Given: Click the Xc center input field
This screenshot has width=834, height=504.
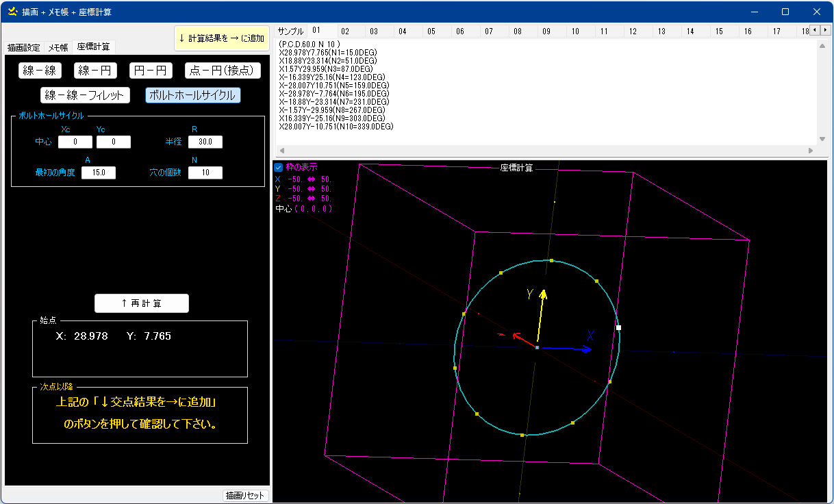Looking at the screenshot, I should pyautogui.click(x=75, y=142).
